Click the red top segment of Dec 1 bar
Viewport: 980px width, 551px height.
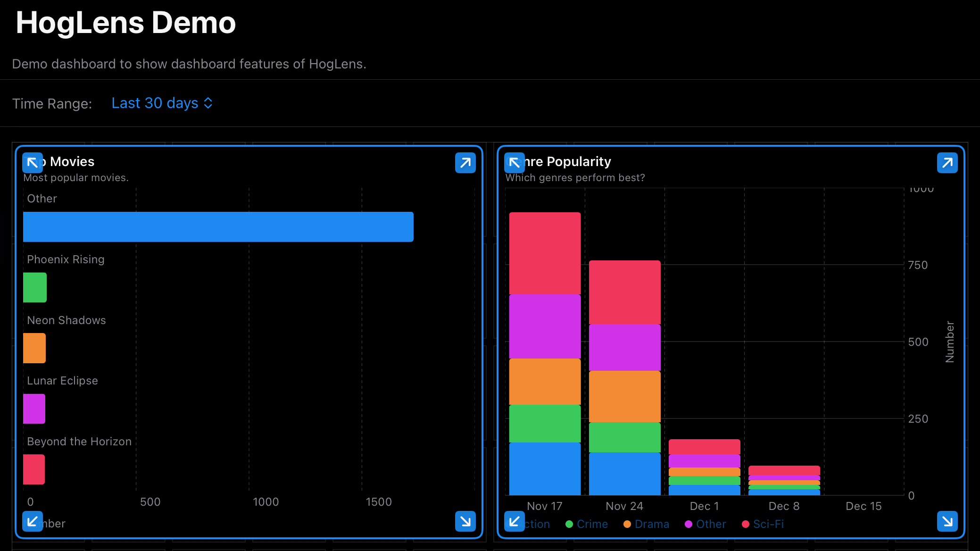click(x=704, y=447)
